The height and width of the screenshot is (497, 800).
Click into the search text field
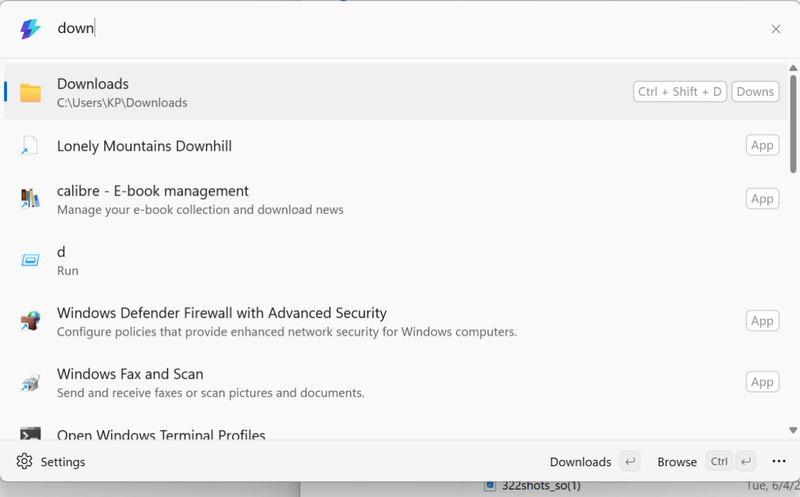400,29
